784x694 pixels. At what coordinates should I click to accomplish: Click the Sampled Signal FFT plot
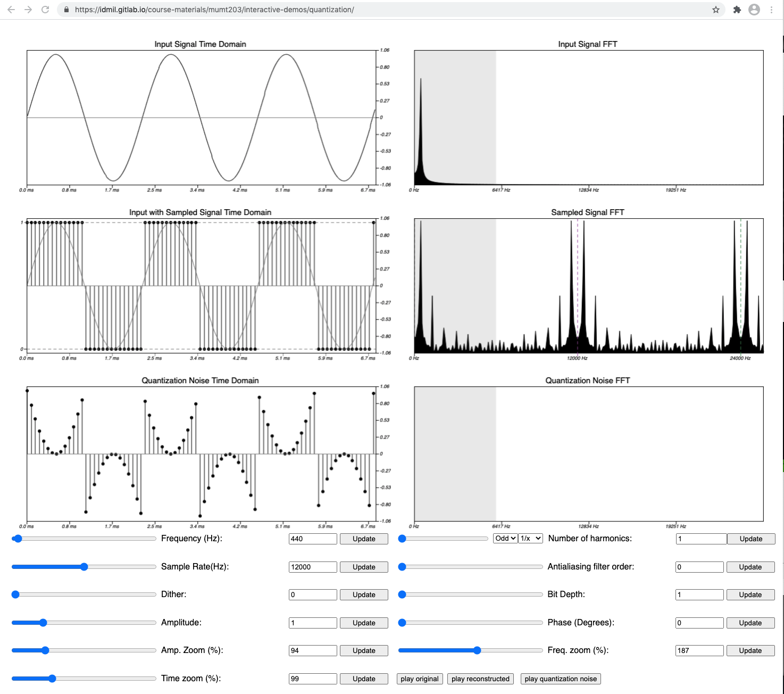(589, 286)
